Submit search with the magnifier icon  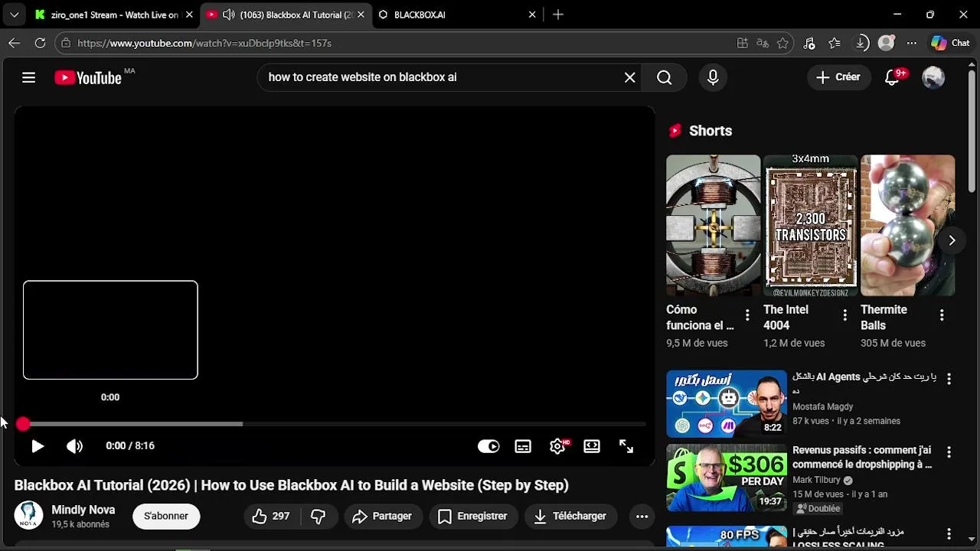pos(664,77)
